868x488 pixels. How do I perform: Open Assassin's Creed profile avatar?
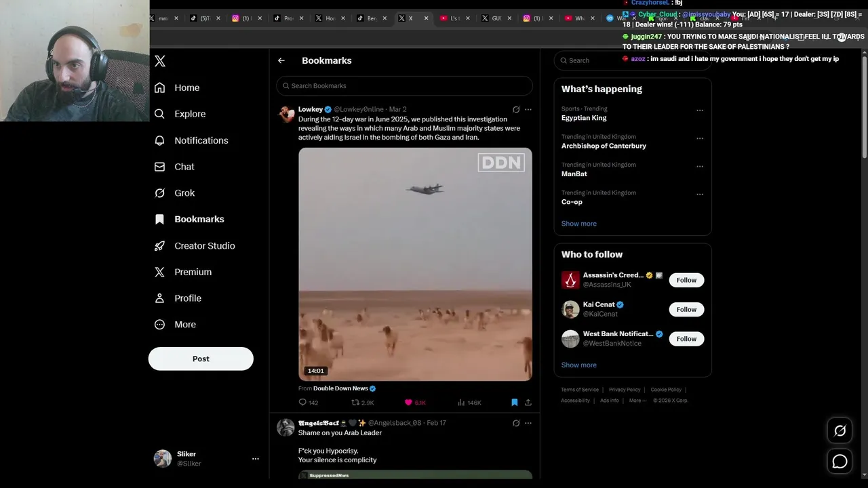point(570,280)
